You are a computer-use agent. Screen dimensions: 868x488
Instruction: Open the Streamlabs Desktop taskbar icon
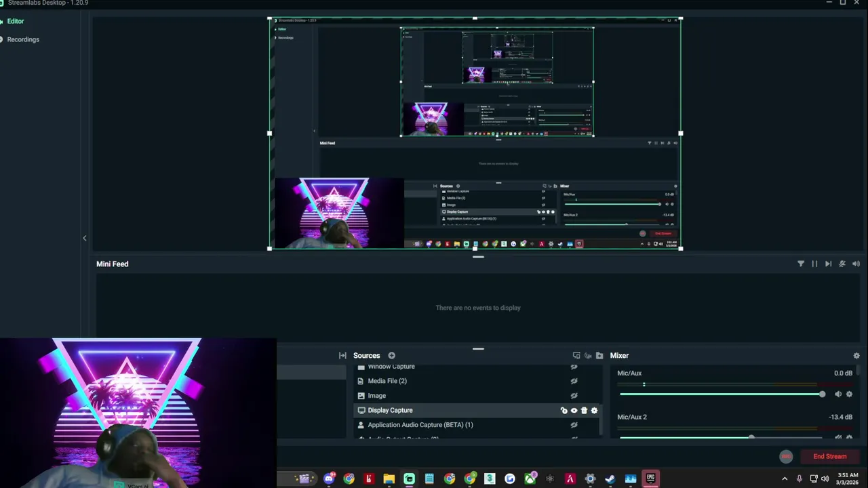pos(409,479)
